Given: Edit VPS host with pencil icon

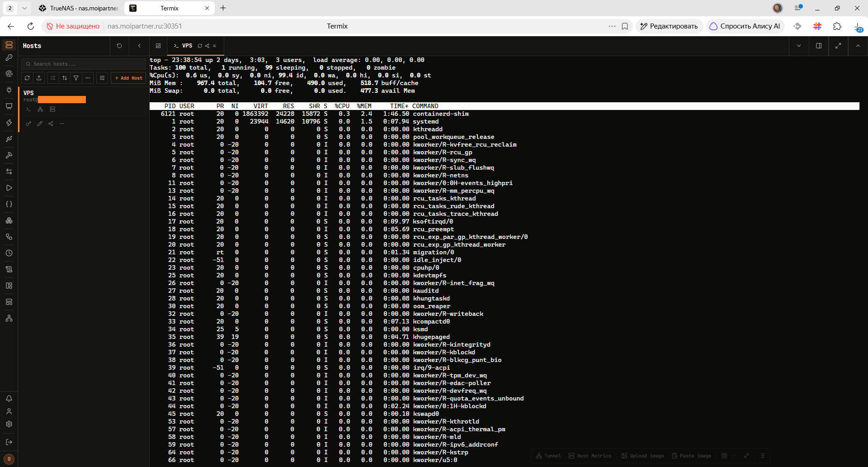Looking at the screenshot, I should pyautogui.click(x=40, y=124).
